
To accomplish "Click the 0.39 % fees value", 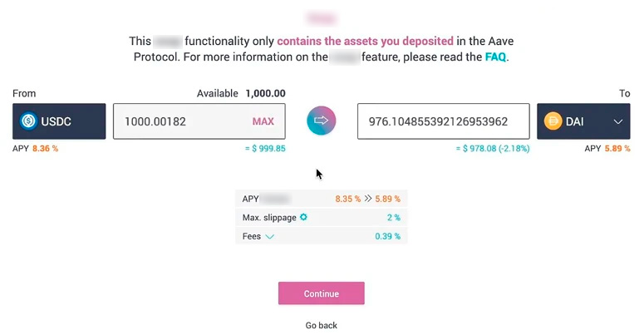I will tap(387, 236).
